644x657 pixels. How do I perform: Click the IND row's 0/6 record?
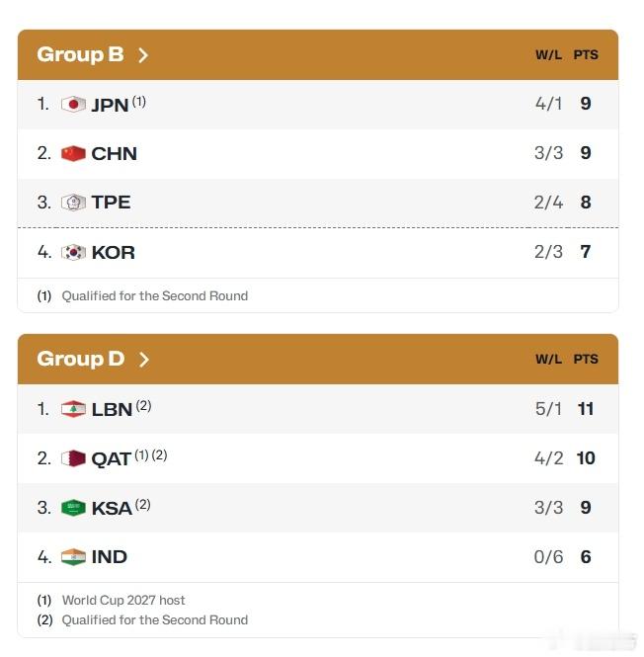point(548,557)
